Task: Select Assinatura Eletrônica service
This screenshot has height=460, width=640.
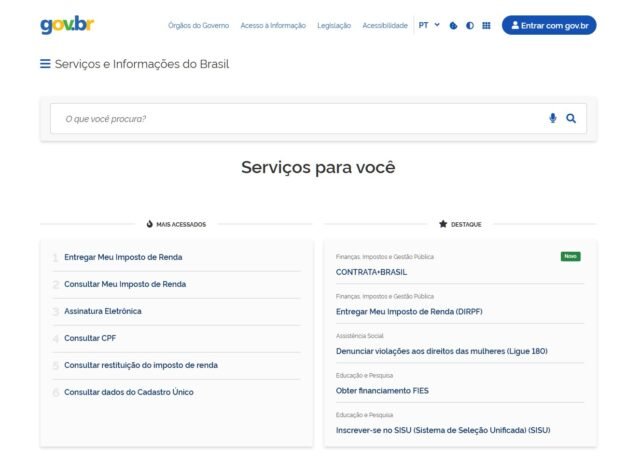Action: pyautogui.click(x=103, y=311)
